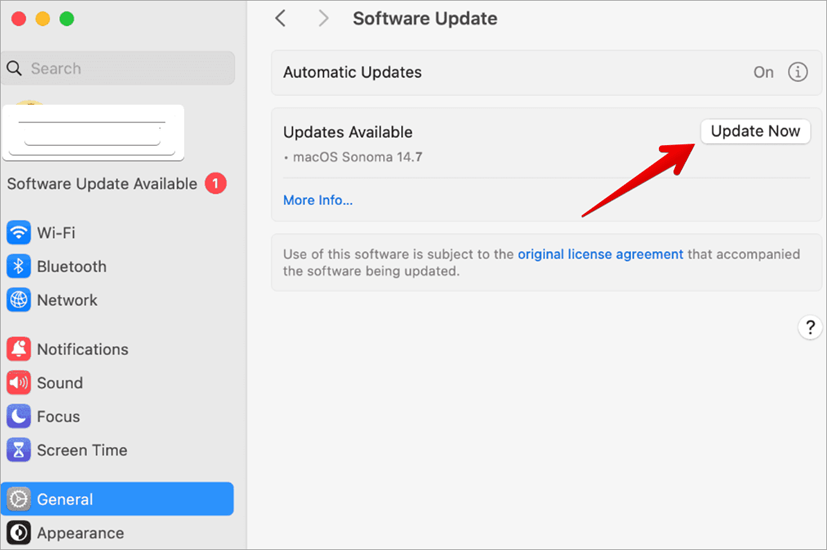827x550 pixels.
Task: Select the Network label in sidebar
Action: (x=67, y=300)
